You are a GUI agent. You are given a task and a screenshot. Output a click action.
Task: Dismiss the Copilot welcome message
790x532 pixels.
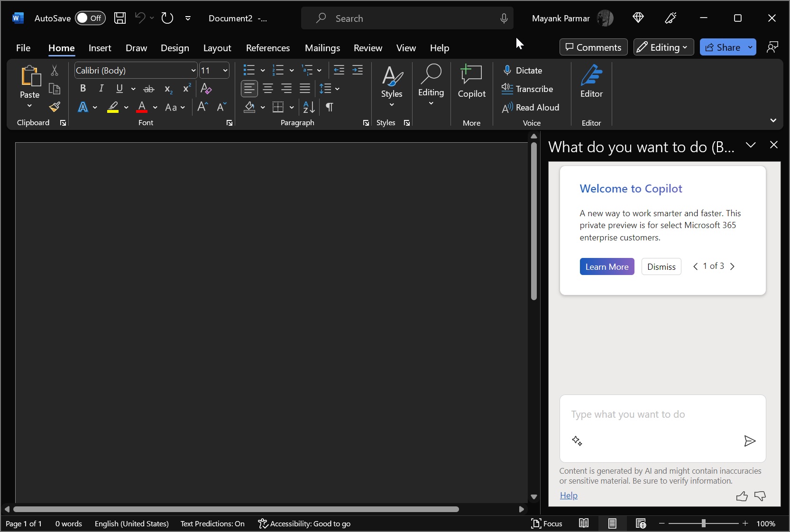click(x=661, y=266)
